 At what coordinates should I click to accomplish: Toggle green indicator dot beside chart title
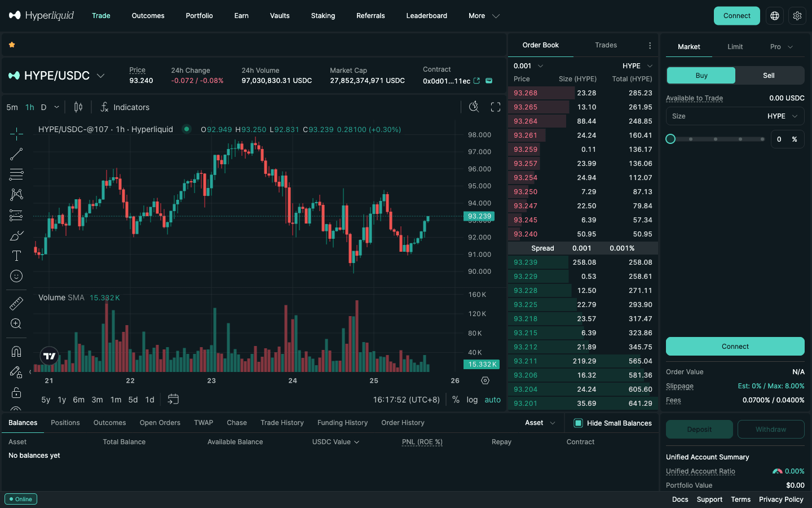(x=187, y=129)
